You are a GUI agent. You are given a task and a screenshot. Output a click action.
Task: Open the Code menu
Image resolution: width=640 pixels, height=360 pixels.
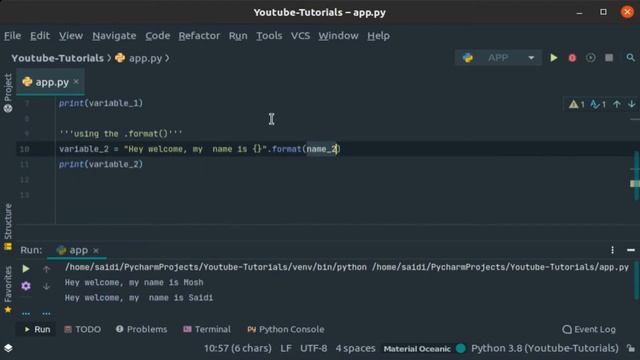(158, 36)
